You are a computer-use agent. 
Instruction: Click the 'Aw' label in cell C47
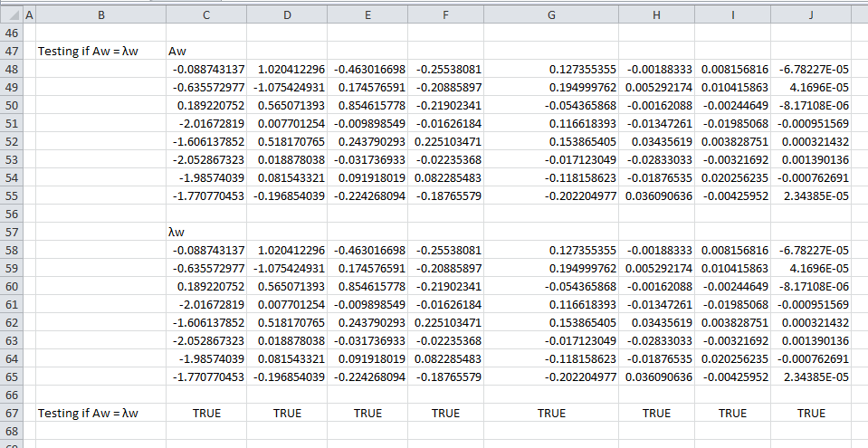[178, 52]
